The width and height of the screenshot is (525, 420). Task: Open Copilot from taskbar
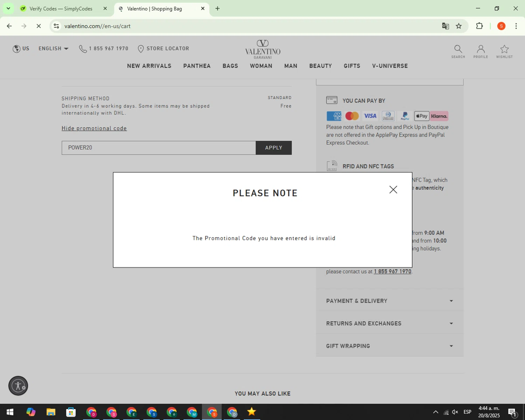(x=31, y=412)
